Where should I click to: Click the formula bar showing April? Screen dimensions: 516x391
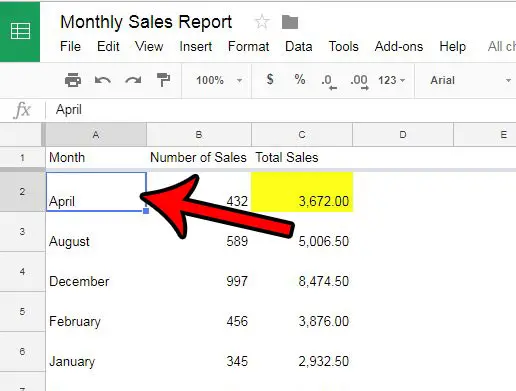point(280,110)
